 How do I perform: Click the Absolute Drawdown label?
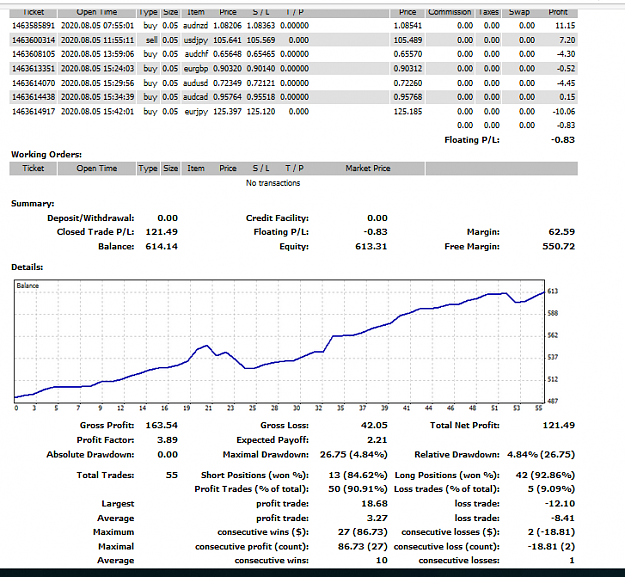click(x=90, y=455)
